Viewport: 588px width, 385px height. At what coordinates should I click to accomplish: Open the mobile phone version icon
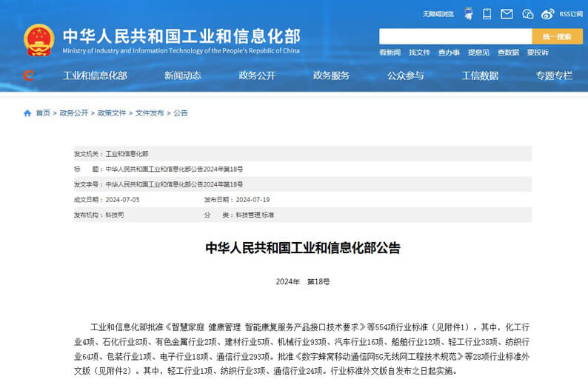coord(487,14)
